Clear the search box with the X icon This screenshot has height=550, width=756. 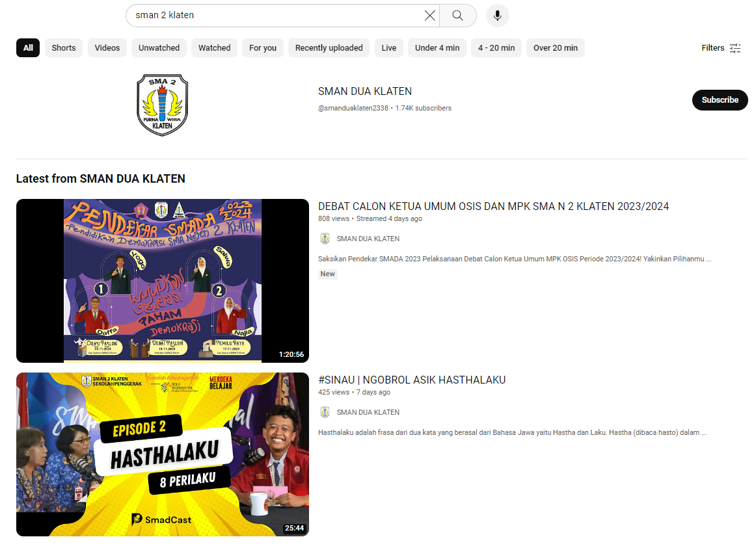pos(429,16)
